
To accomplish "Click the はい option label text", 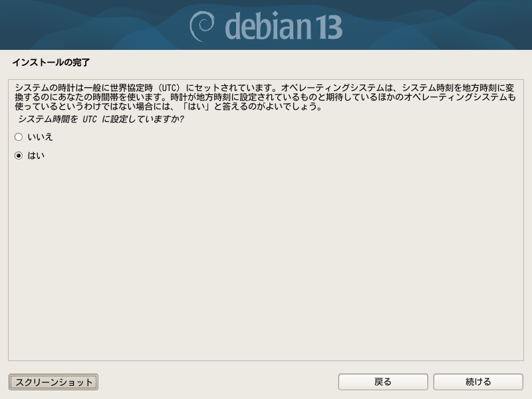I will pos(36,156).
